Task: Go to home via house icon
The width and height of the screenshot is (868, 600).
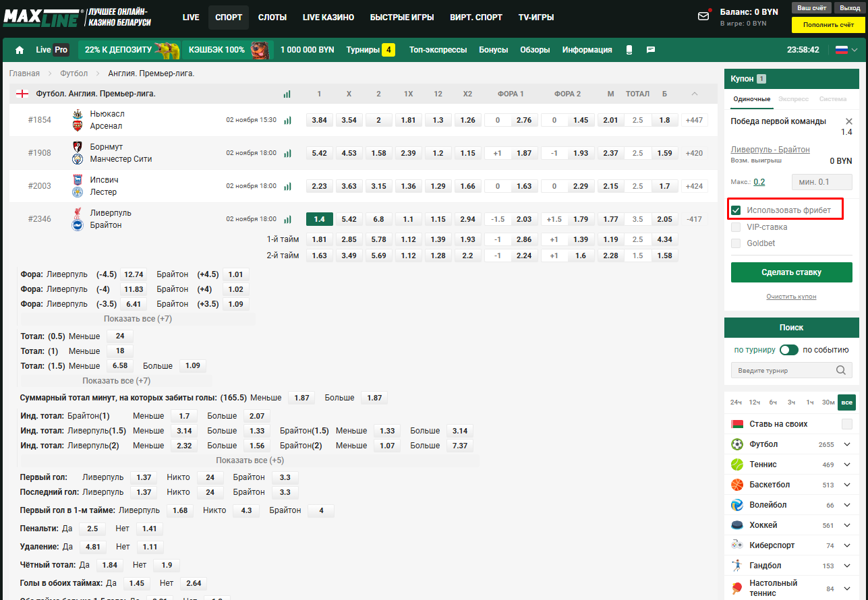Action: pos(20,50)
